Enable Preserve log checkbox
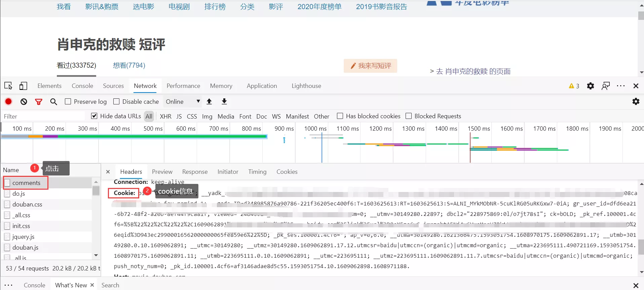The width and height of the screenshot is (644, 290). pos(68,101)
